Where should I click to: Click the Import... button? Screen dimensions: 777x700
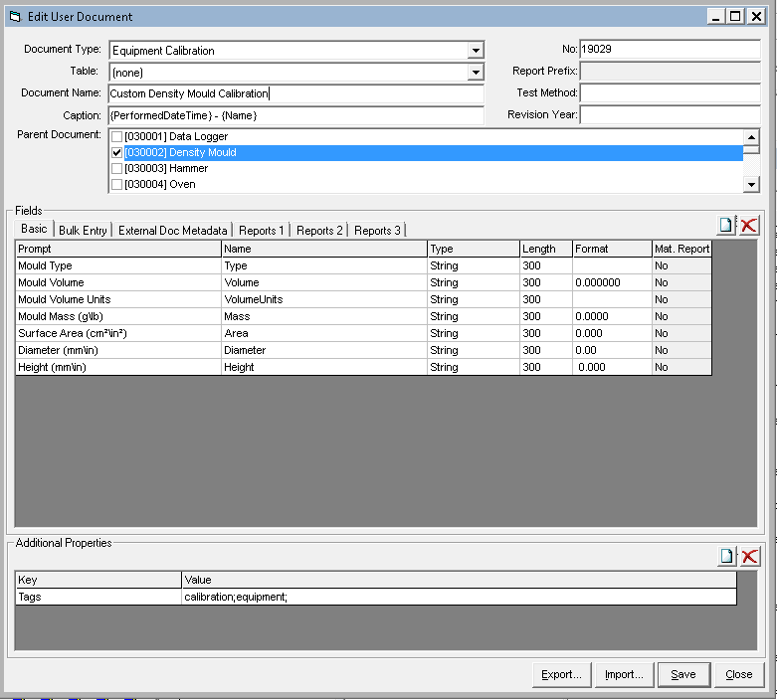624,674
